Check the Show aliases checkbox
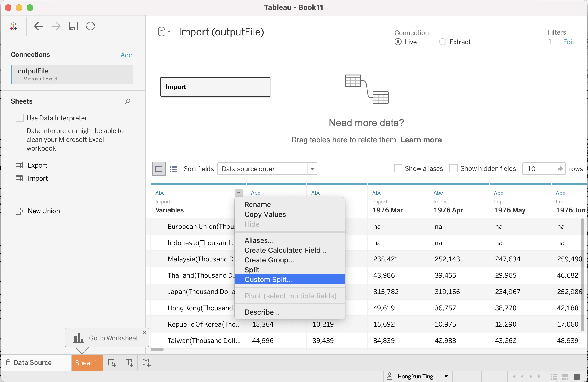Screen dimensions: 588x382 [x=398, y=168]
